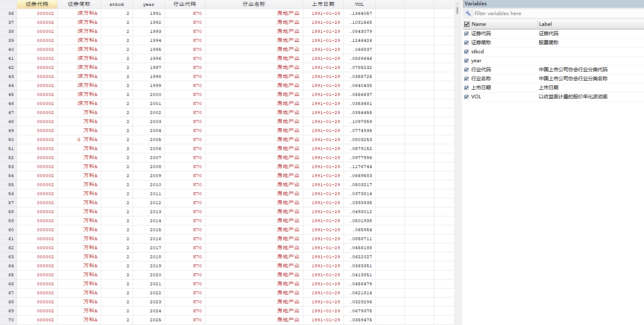Uncheck the 行业名称 variable checkbox
644x325 pixels.
tap(466, 79)
